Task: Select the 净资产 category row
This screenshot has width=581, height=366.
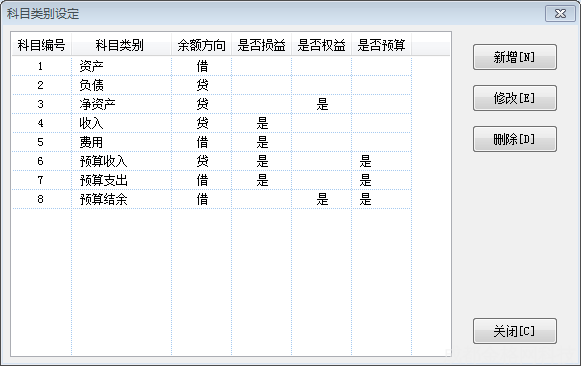Action: (212, 104)
